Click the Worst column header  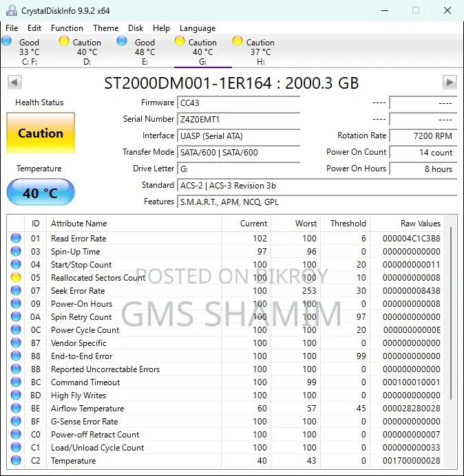(295, 224)
